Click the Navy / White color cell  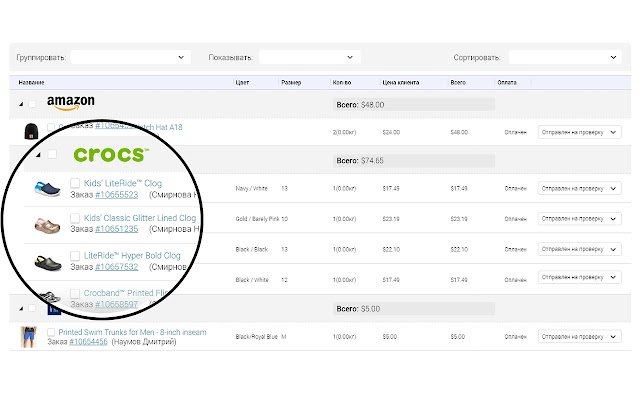(251, 189)
